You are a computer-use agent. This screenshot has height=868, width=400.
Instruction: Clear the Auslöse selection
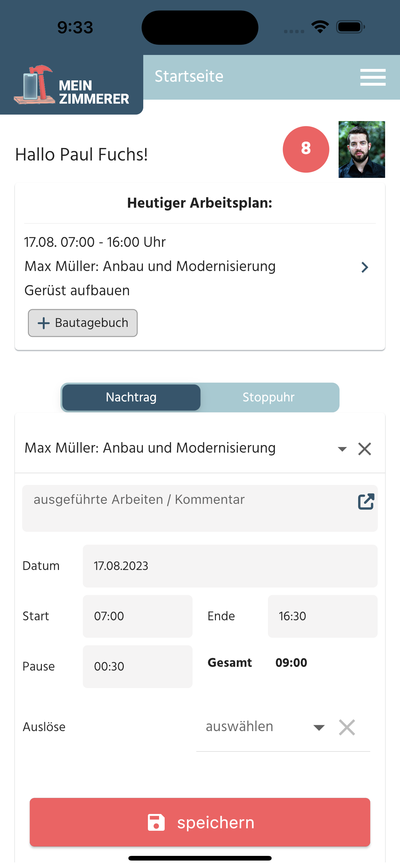347,727
